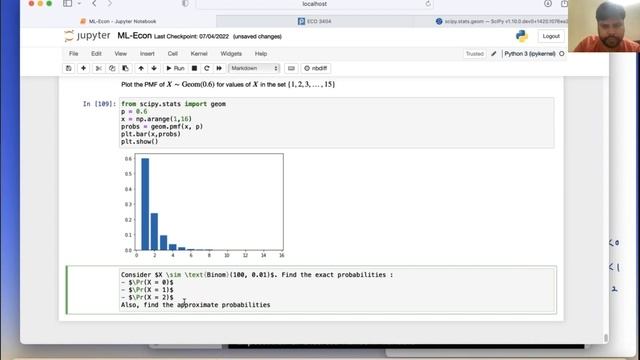Click the Trusted notebook indicator

click(474, 53)
